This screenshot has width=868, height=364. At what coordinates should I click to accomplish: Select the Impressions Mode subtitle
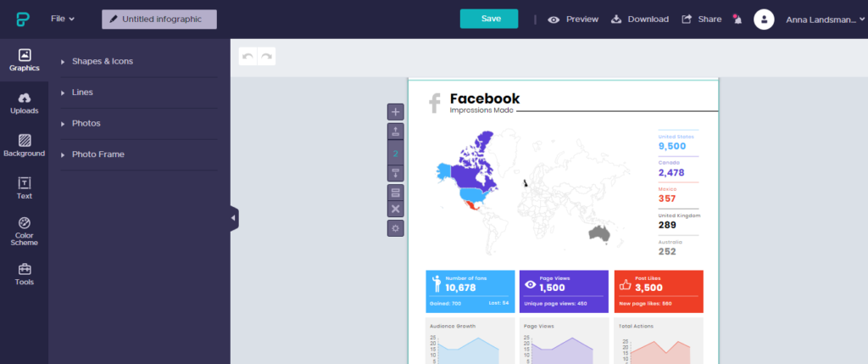click(x=481, y=110)
